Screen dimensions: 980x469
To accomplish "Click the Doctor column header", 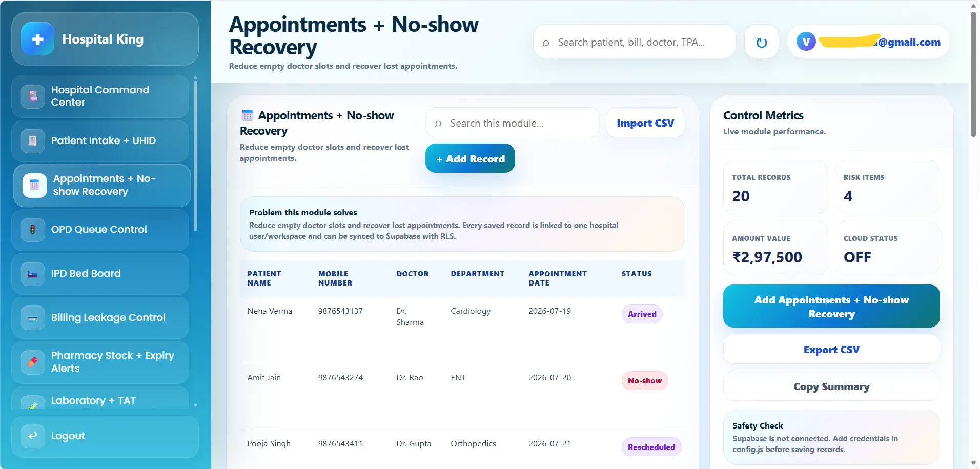I will click(413, 274).
